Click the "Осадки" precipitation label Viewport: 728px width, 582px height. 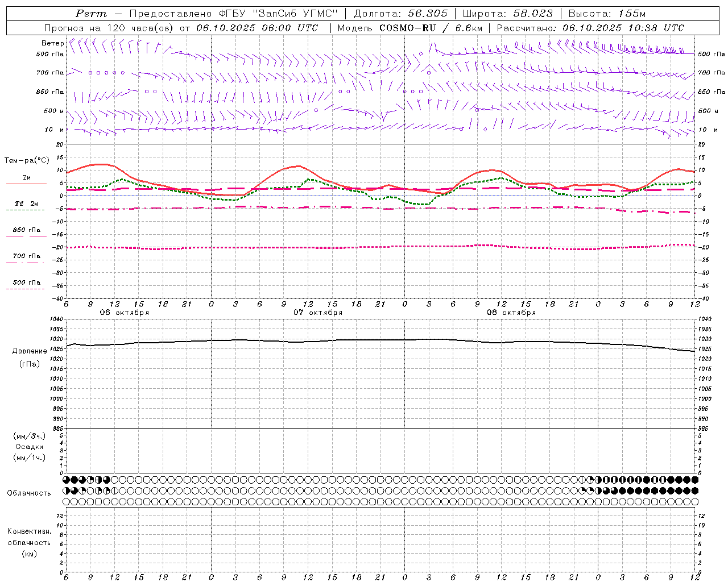tap(30, 447)
